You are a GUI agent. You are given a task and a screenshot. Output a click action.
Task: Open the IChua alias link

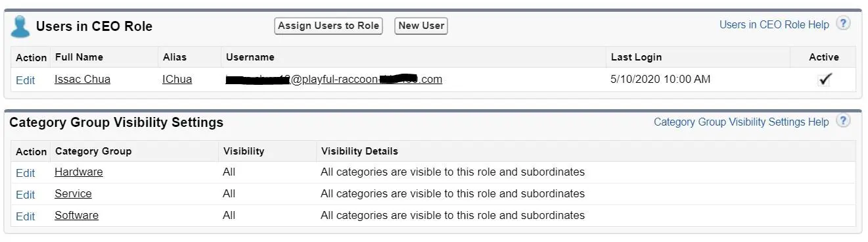point(177,80)
